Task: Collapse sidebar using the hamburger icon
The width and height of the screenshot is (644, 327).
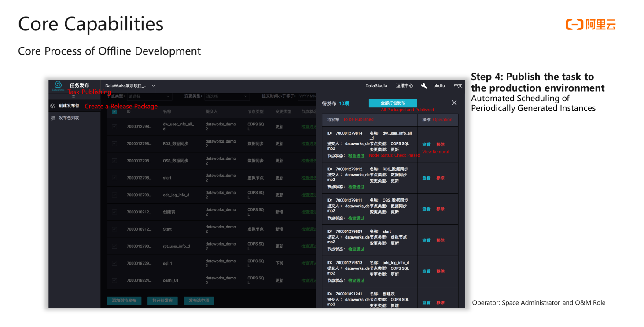Action: [73, 96]
